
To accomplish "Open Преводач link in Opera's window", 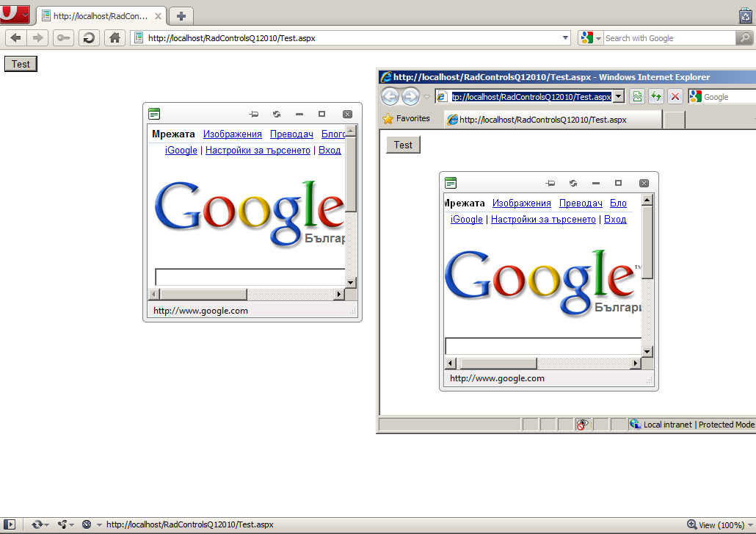I will pyautogui.click(x=291, y=134).
